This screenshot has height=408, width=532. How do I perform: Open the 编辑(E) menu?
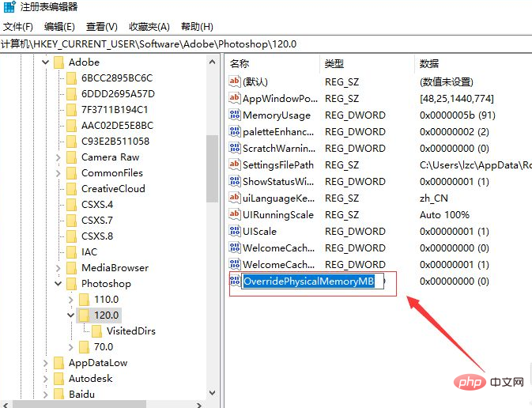tap(59, 26)
